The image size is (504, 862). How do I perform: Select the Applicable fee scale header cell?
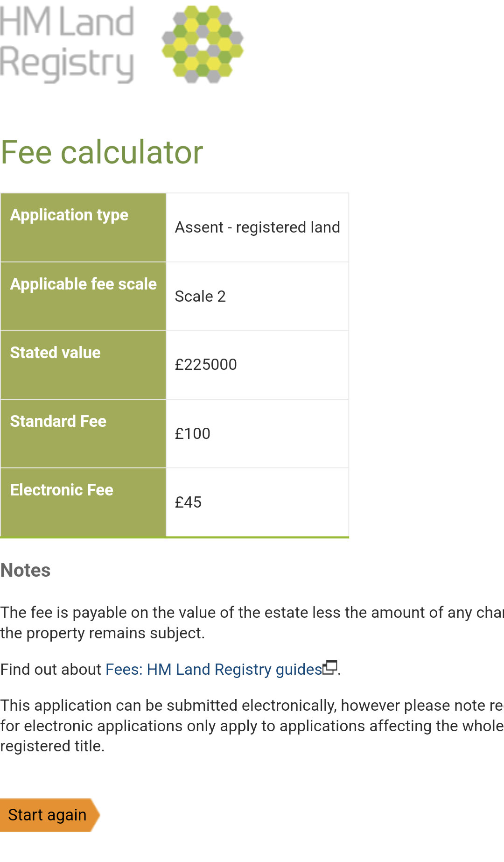click(83, 296)
